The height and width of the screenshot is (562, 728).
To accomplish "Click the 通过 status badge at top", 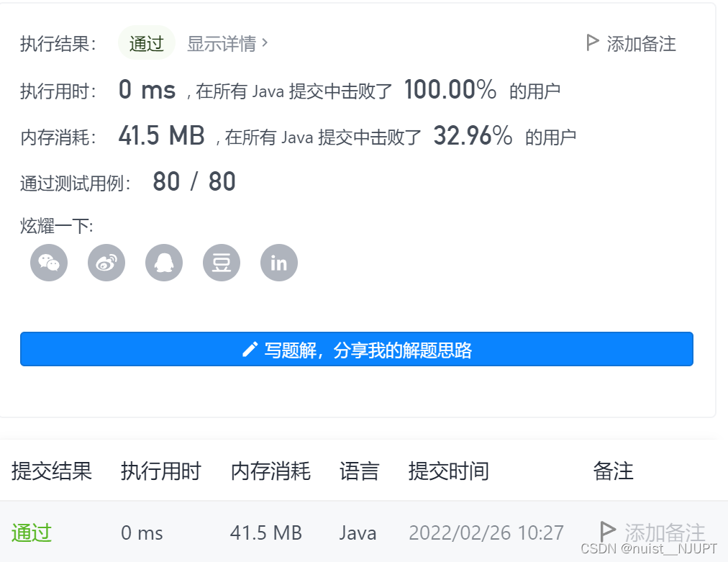I will tap(147, 43).
